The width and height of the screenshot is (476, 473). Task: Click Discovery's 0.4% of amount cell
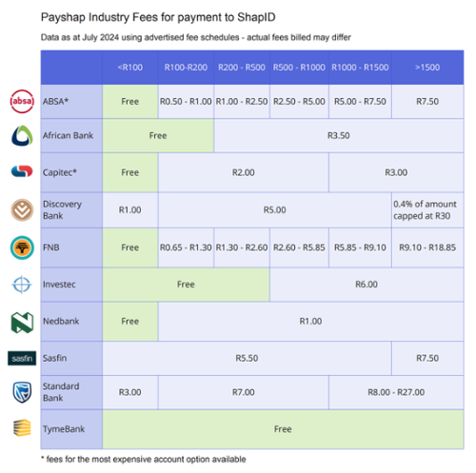pos(427,210)
